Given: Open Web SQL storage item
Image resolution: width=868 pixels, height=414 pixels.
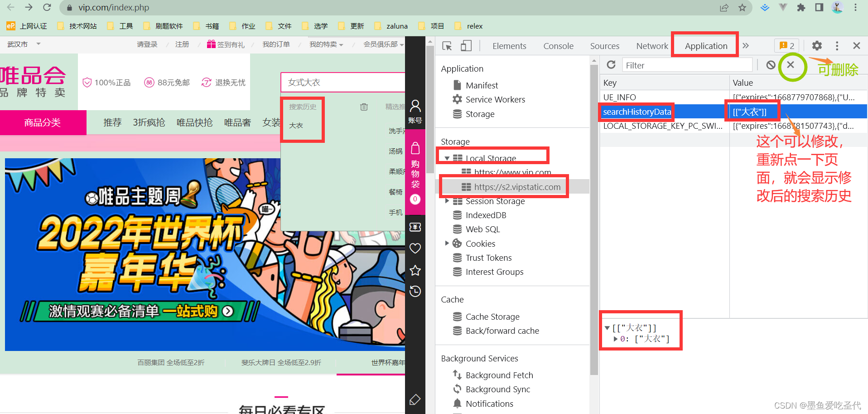Looking at the screenshot, I should click(x=482, y=229).
